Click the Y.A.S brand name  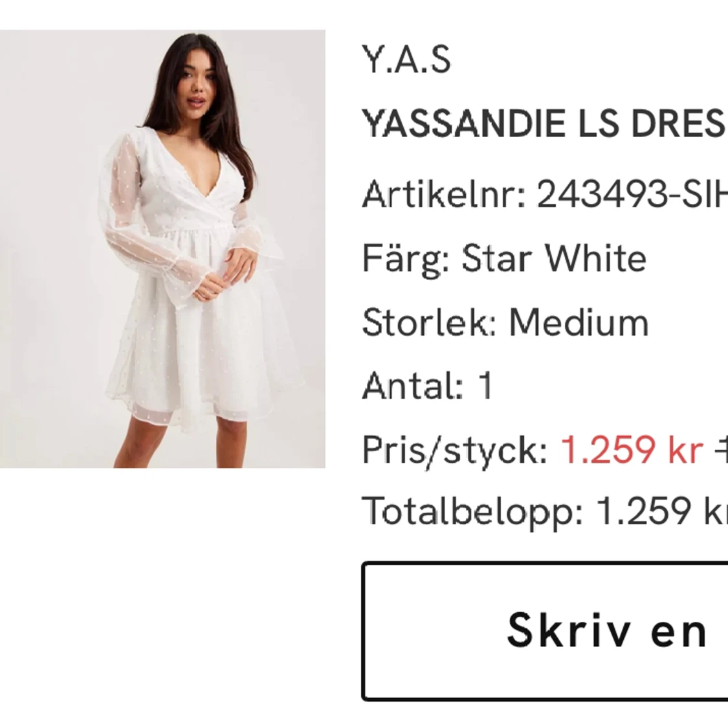(x=406, y=60)
